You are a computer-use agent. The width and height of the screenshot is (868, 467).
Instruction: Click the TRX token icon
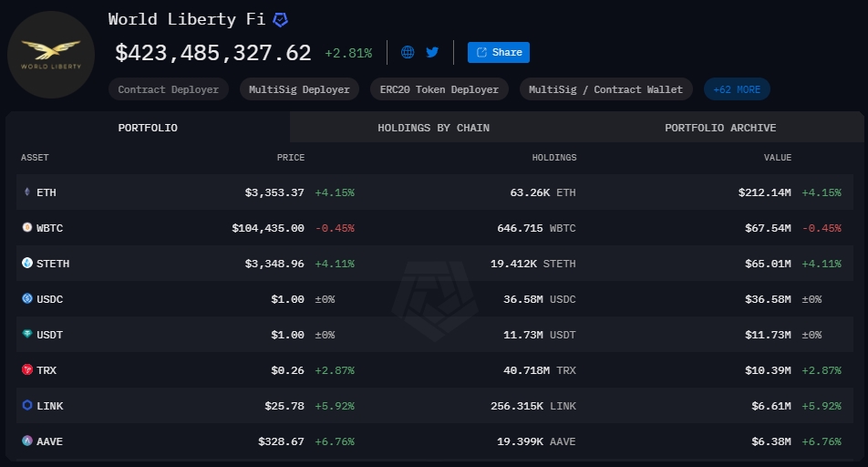(x=26, y=370)
